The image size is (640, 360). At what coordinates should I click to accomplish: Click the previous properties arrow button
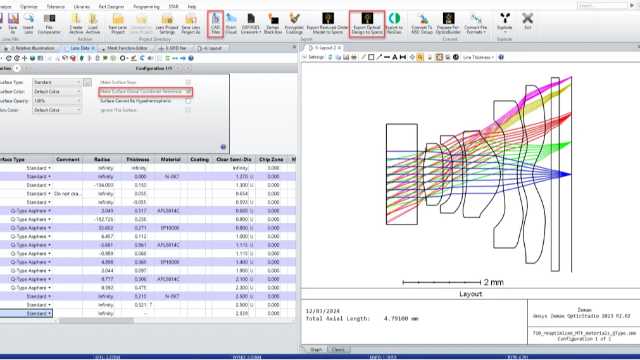coord(17,68)
